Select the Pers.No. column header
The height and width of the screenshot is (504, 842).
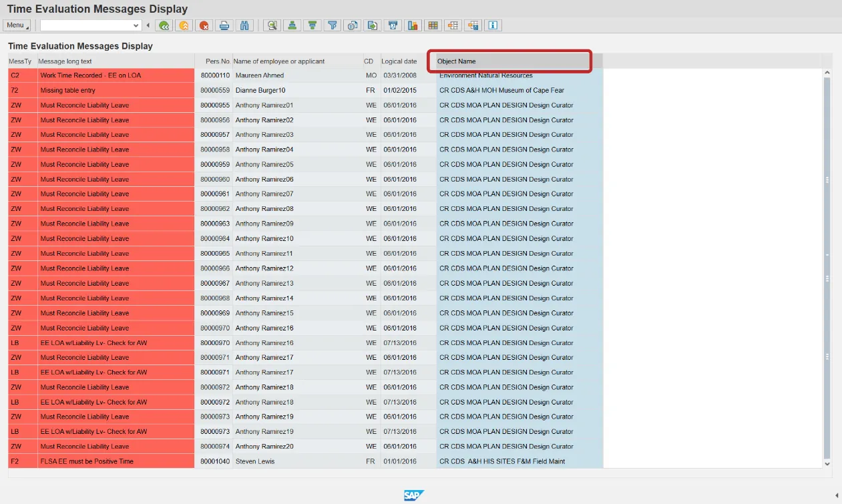point(214,61)
